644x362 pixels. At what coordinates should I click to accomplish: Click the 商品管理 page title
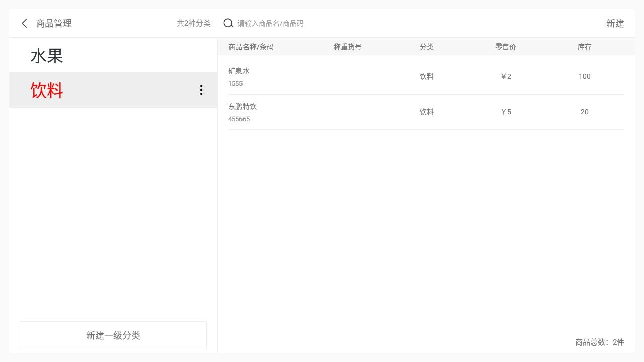(54, 23)
